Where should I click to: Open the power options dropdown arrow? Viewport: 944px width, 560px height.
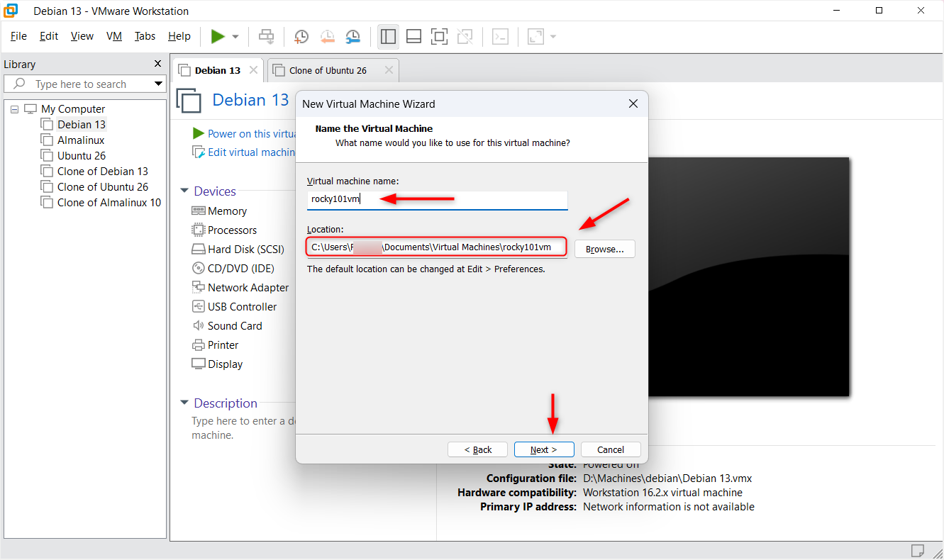[x=235, y=37]
